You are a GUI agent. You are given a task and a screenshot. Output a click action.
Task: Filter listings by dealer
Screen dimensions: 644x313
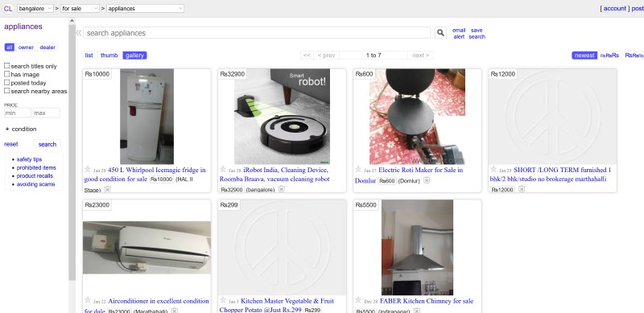[47, 47]
